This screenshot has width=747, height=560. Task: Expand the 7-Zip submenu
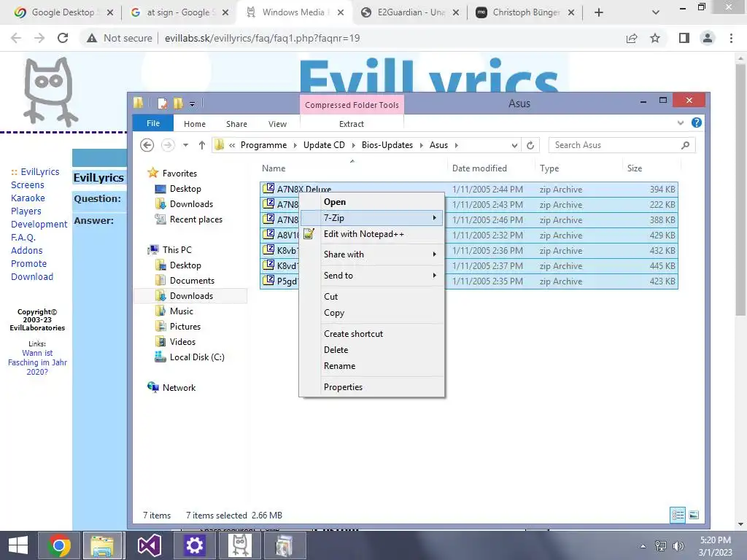click(372, 218)
